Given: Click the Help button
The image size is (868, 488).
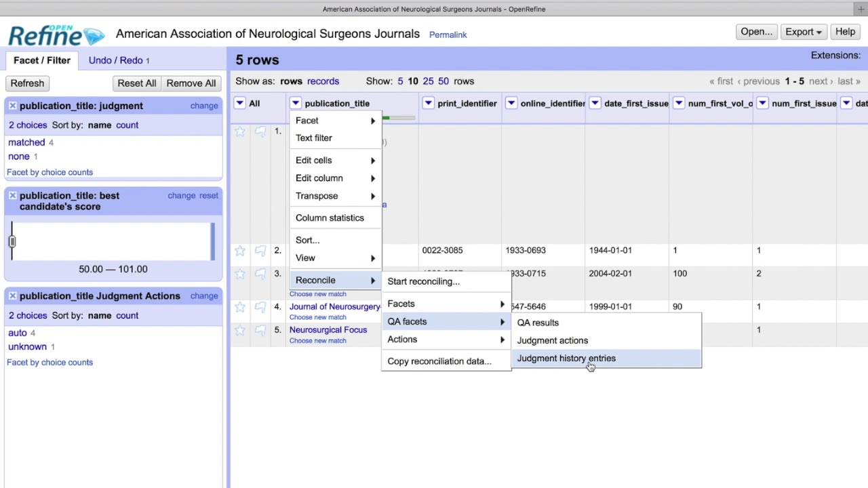Looking at the screenshot, I should tap(845, 32).
